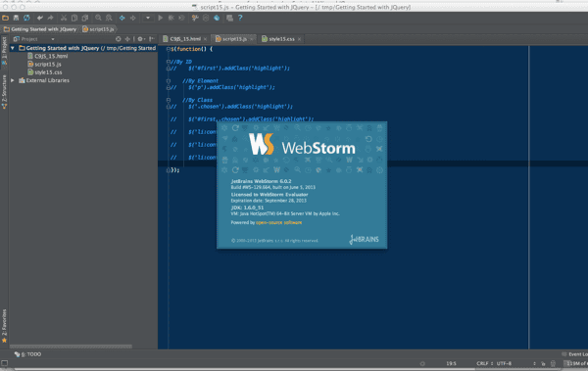588x371 pixels.
Task: Open the 6: TODO tool window
Action: (x=27, y=354)
